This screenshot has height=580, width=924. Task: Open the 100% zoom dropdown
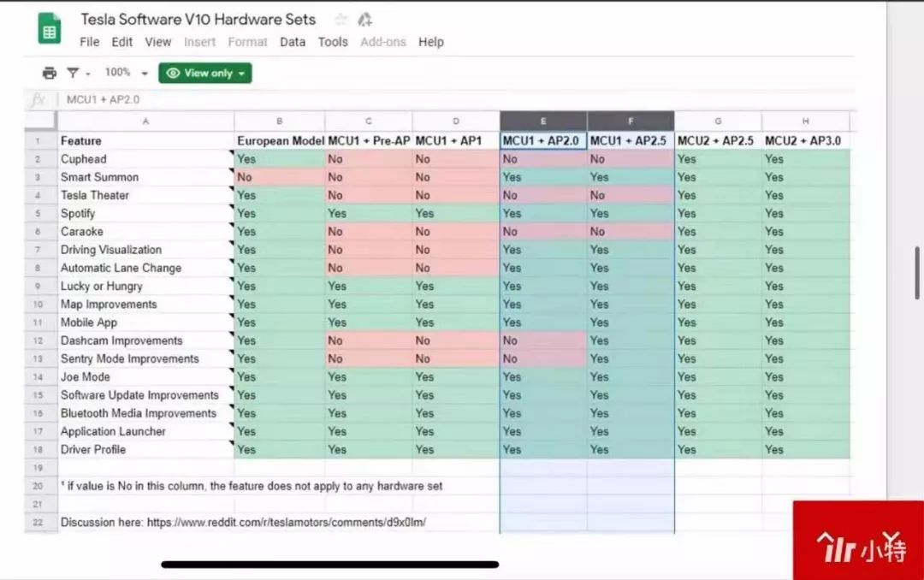tap(126, 74)
